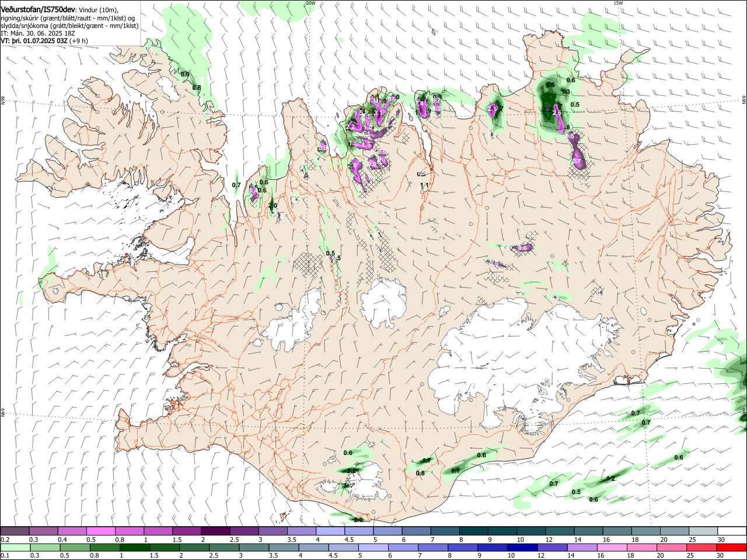
Task: Click the Veðurstofan/IS750dev title text
Action: pyautogui.click(x=38, y=10)
